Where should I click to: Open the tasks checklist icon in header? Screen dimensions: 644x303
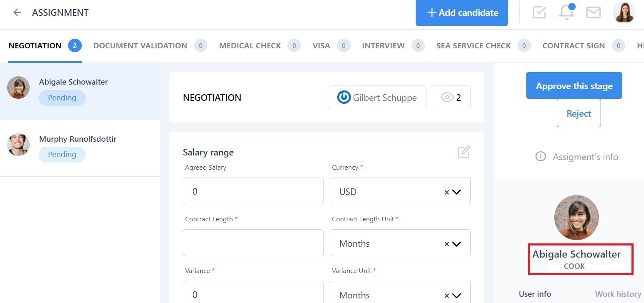click(x=539, y=13)
